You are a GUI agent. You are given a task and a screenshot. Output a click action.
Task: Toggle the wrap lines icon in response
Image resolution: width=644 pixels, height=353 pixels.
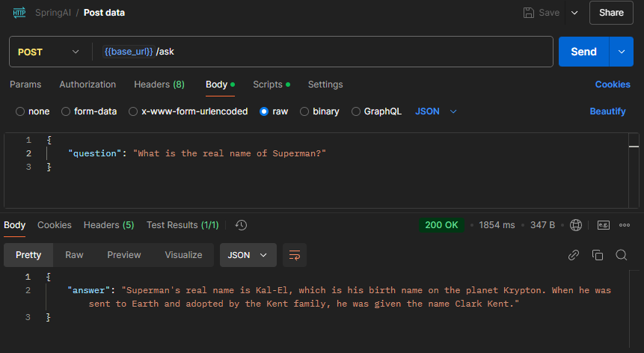click(295, 255)
